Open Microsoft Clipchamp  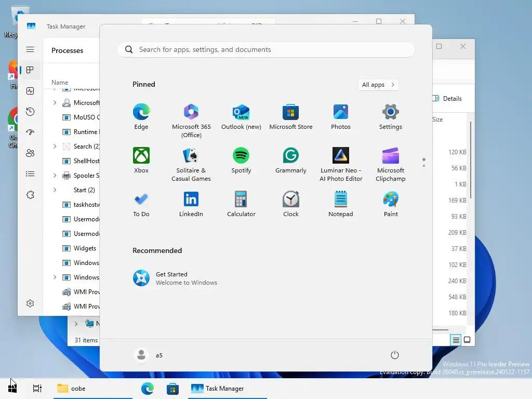click(391, 165)
